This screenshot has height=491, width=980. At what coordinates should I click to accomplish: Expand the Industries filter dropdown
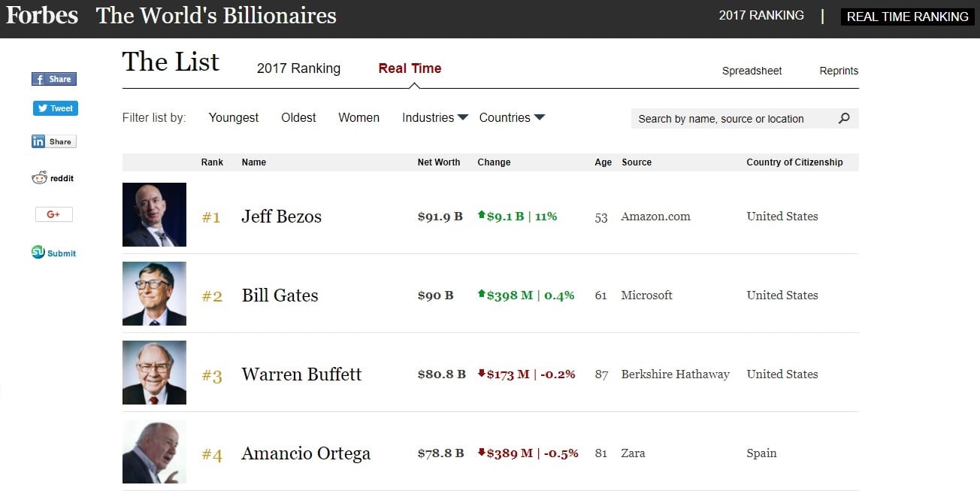[435, 117]
